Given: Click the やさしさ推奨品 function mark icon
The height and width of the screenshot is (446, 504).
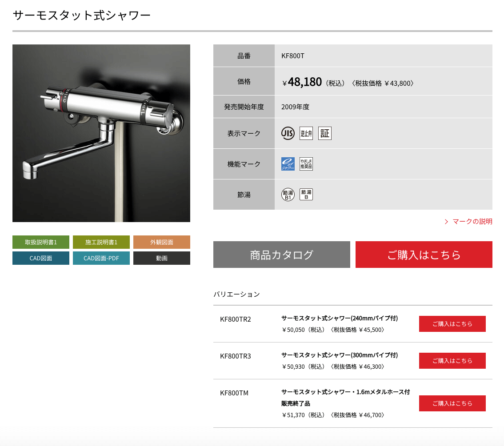Looking at the screenshot, I should pos(306,164).
